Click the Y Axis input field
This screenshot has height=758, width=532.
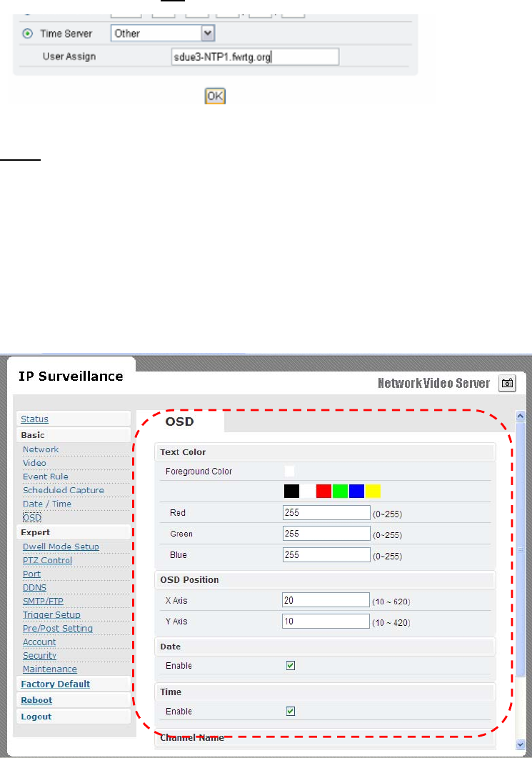point(326,622)
